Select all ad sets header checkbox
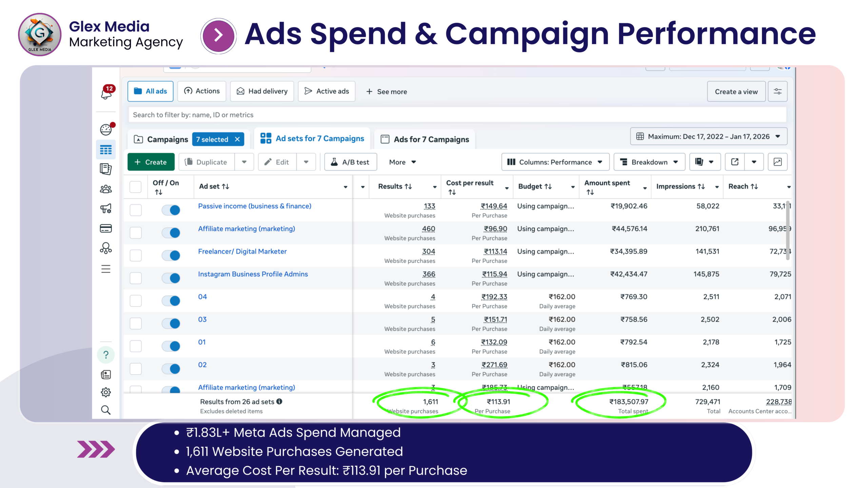 [x=136, y=187]
